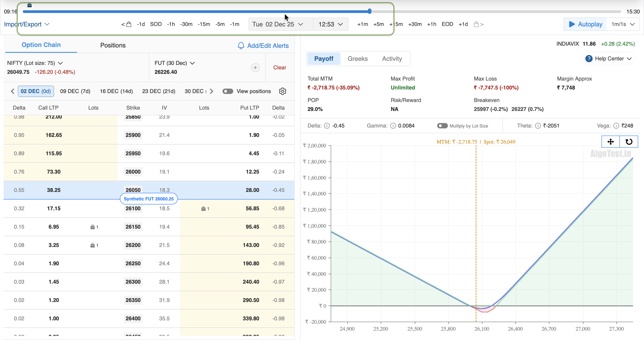Open the 1m/1s autoplay speed dropdown
The width and height of the screenshot is (644, 340).
(x=623, y=24)
